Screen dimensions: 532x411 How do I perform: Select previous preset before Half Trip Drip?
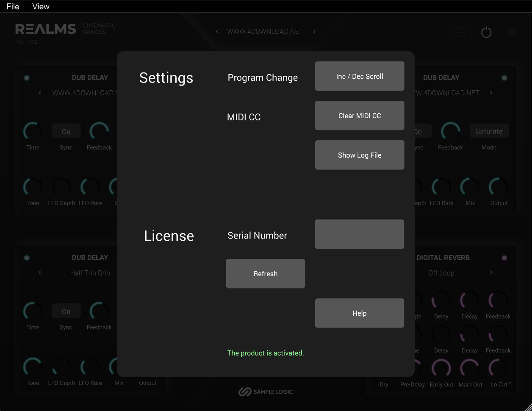pos(40,273)
